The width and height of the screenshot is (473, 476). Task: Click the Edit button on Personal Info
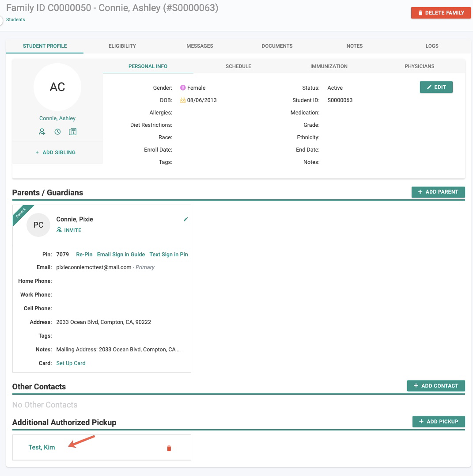[436, 87]
